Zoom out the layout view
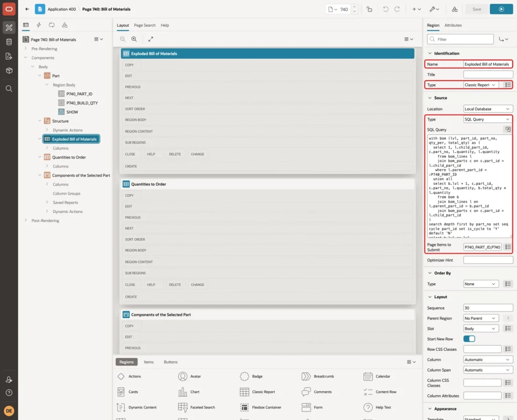 pos(123,39)
